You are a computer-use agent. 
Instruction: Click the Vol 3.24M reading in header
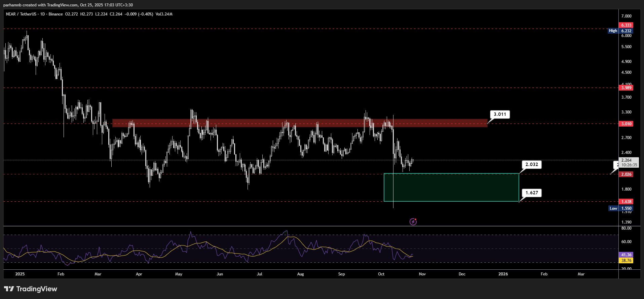coord(164,14)
